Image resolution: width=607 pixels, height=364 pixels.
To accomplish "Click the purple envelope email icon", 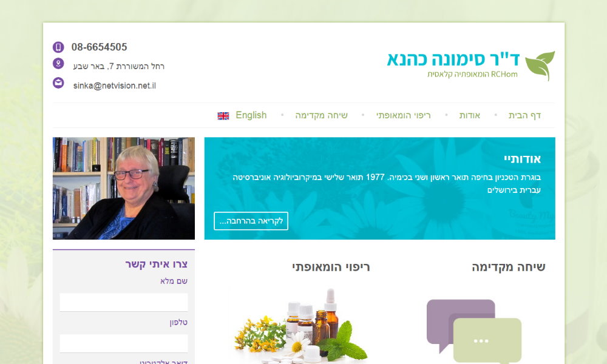I will pyautogui.click(x=58, y=83).
